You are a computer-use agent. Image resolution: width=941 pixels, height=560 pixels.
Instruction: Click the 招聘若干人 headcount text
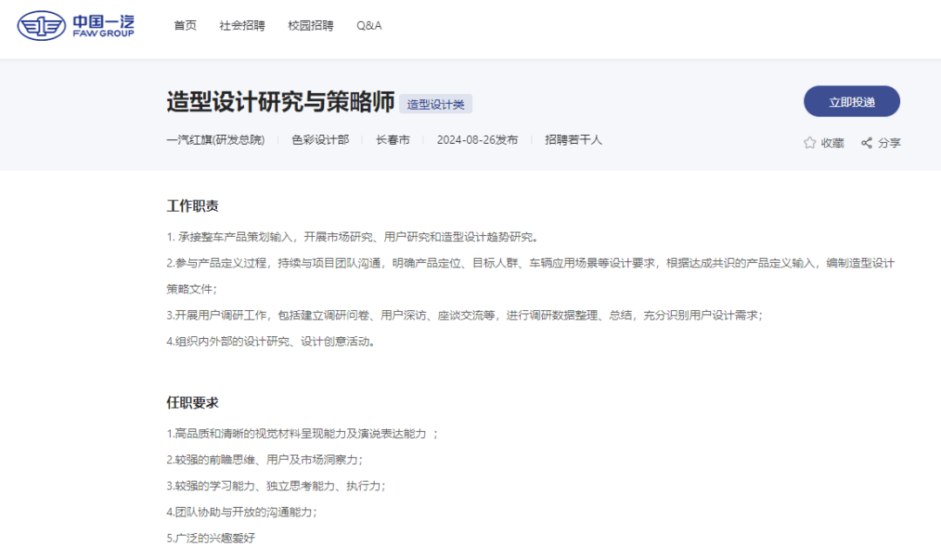[573, 139]
